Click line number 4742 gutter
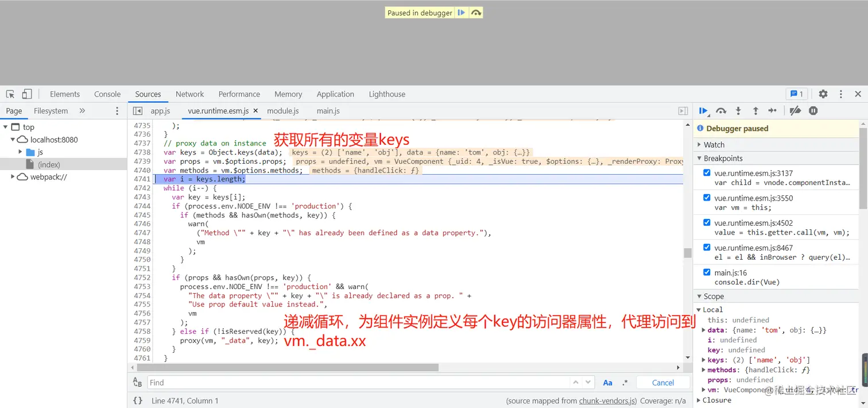The image size is (868, 408). (x=142, y=188)
